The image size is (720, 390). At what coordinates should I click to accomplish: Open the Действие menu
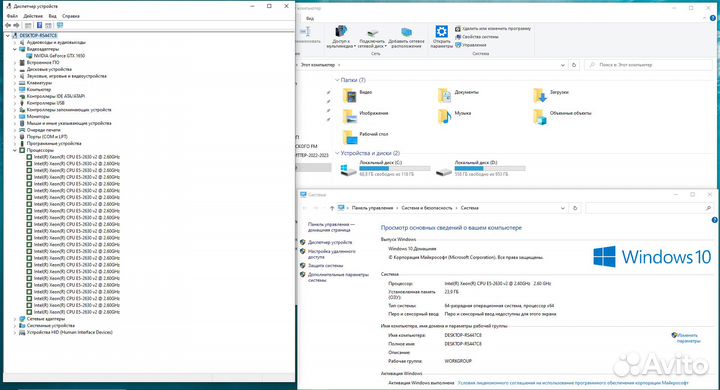(x=33, y=16)
